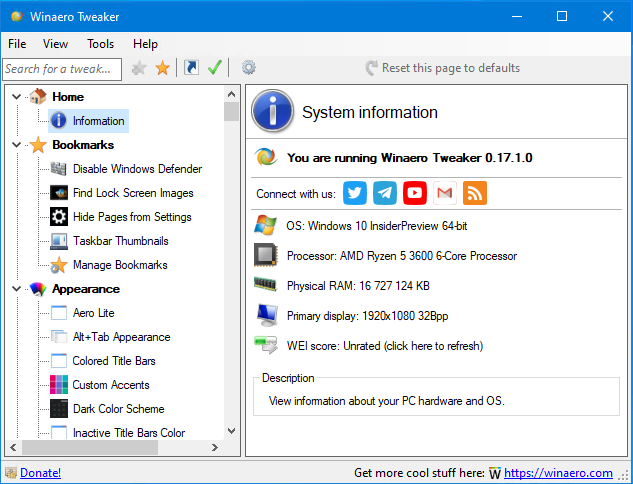
Task: Click OS Windows 10 InsiderPreview text
Action: tap(377, 226)
